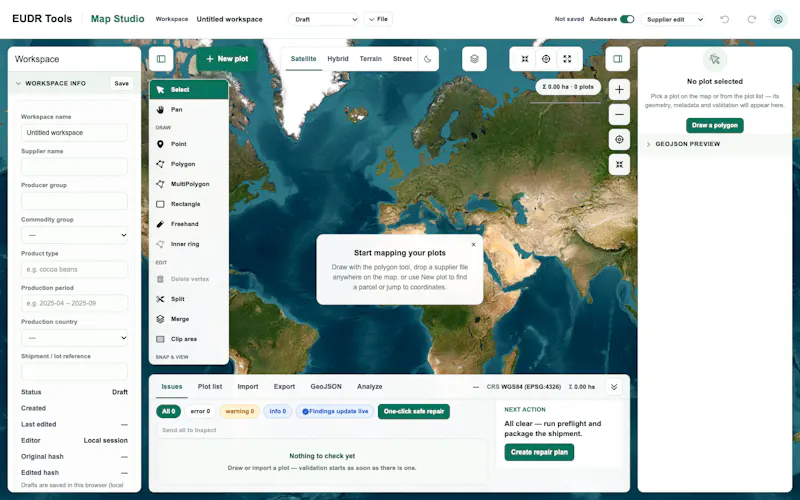Use the Split scissors tool
The image size is (800, 500).
(x=188, y=299)
